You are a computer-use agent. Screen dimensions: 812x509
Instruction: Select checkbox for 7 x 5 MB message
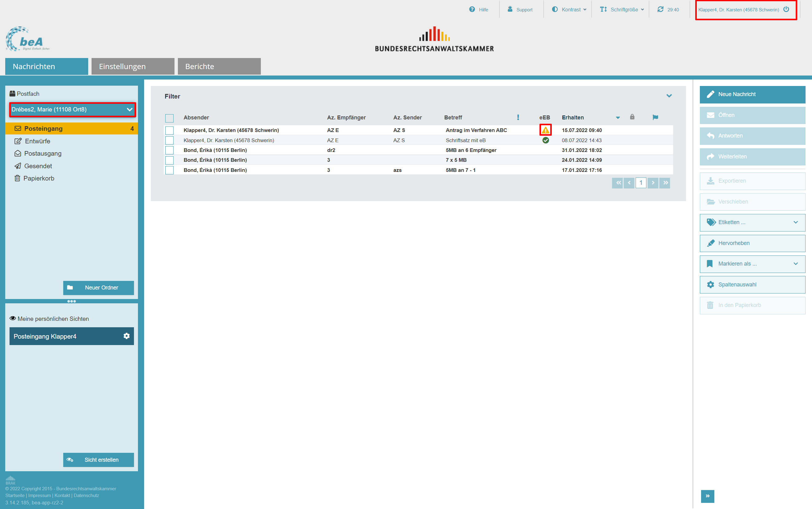pos(169,160)
